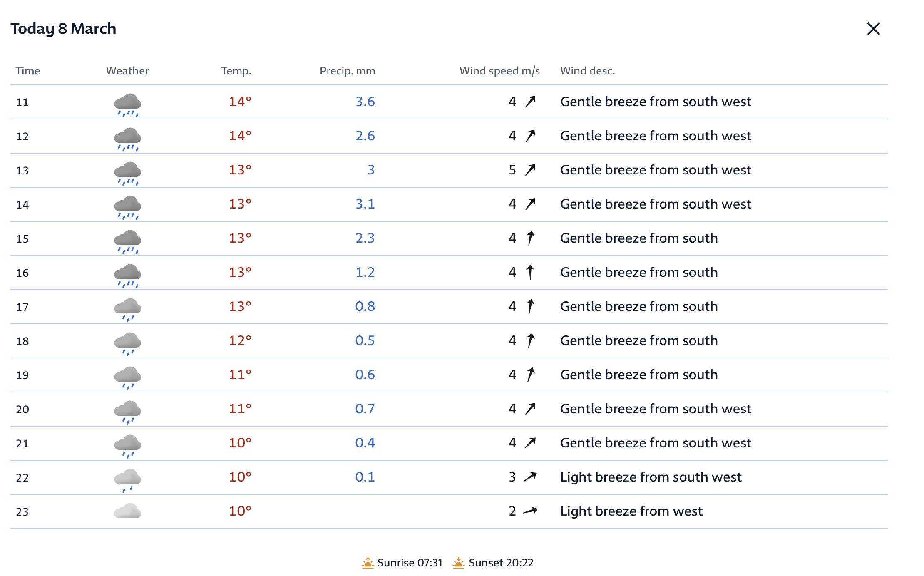Click "Light breeze from west" description
924x576 pixels.
[x=631, y=511]
